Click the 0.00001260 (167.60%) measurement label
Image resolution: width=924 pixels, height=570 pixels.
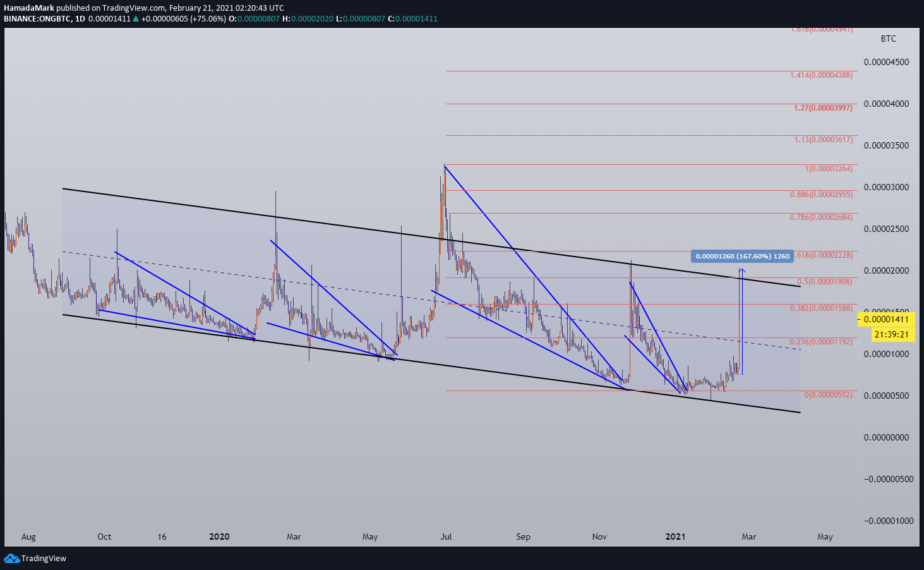[x=743, y=256]
